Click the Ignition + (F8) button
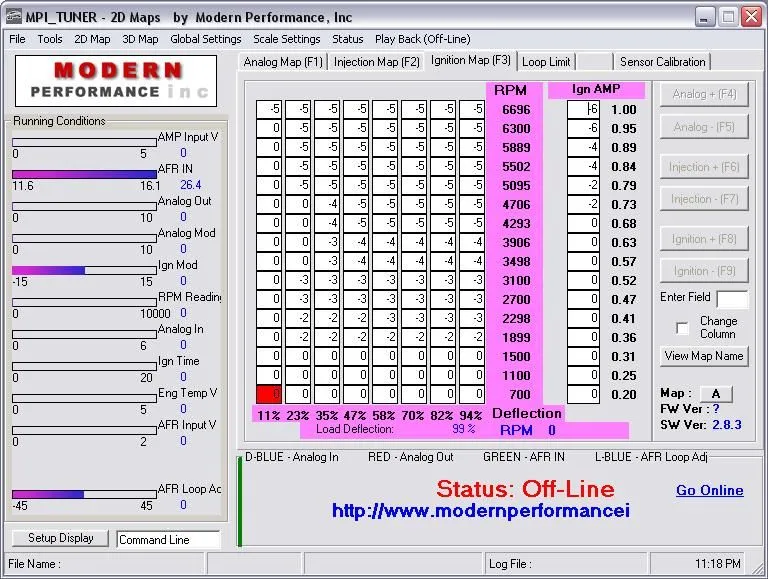The image size is (768, 579). 704,239
